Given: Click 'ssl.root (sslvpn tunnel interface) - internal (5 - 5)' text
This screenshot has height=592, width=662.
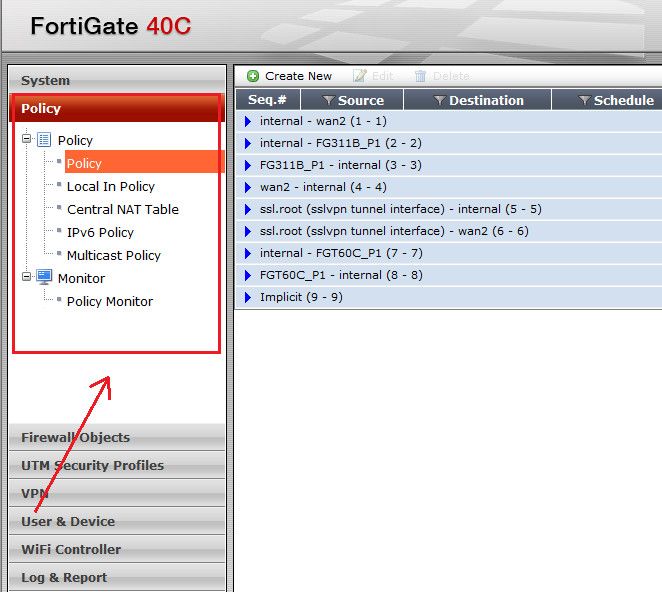Looking at the screenshot, I should pyautogui.click(x=401, y=209).
